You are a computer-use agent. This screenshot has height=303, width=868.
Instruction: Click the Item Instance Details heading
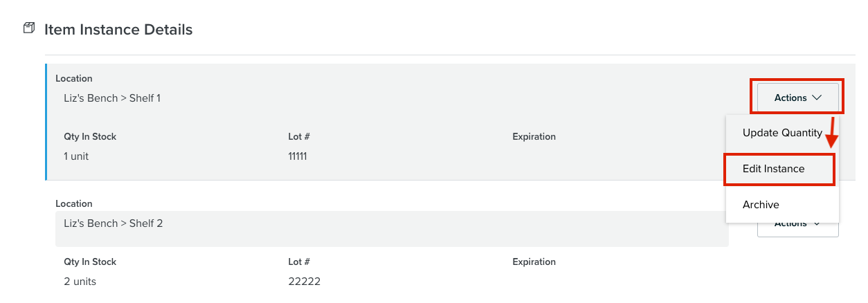(x=118, y=30)
